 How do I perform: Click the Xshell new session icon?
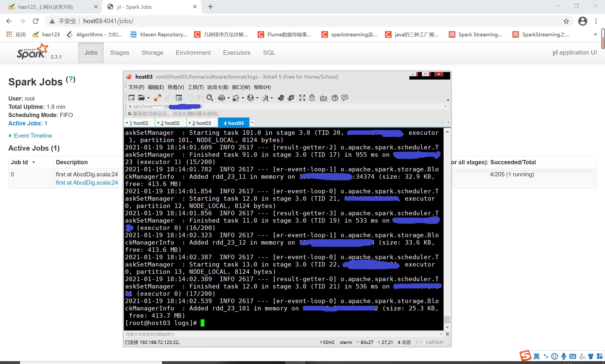point(132,98)
